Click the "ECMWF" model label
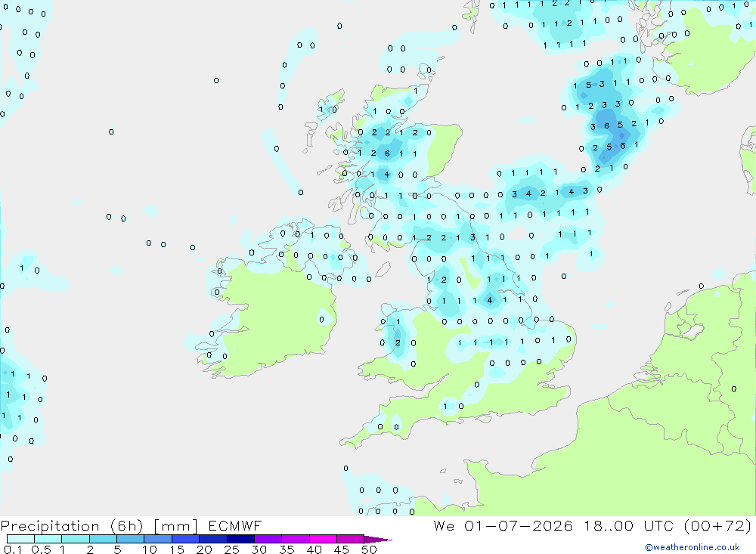This screenshot has width=756, height=554. click(235, 525)
